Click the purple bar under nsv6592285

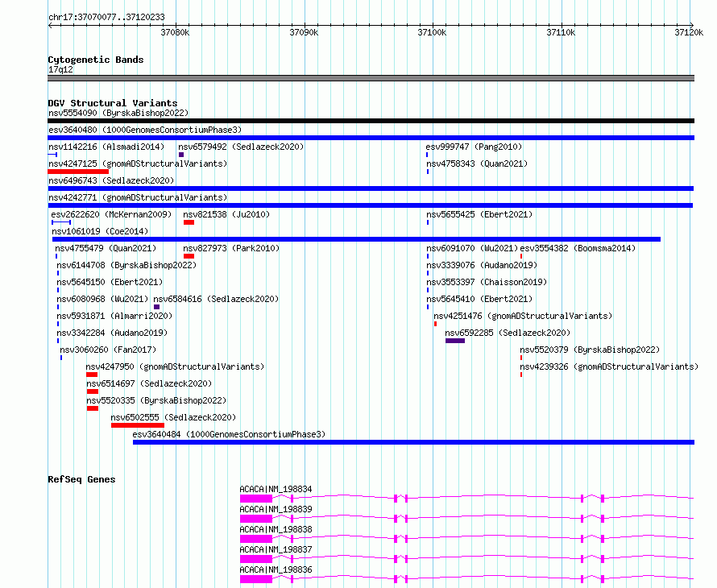tap(455, 341)
